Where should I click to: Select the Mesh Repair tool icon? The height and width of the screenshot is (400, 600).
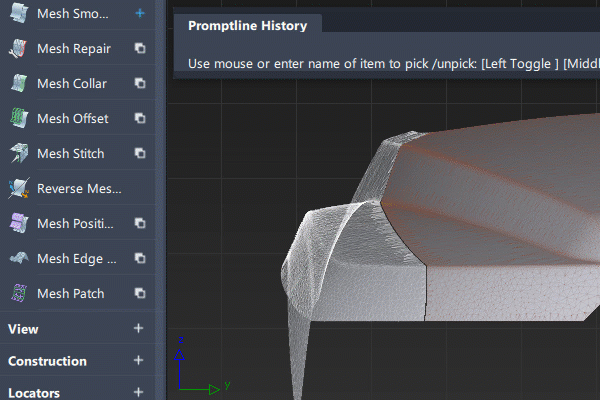coord(19,49)
